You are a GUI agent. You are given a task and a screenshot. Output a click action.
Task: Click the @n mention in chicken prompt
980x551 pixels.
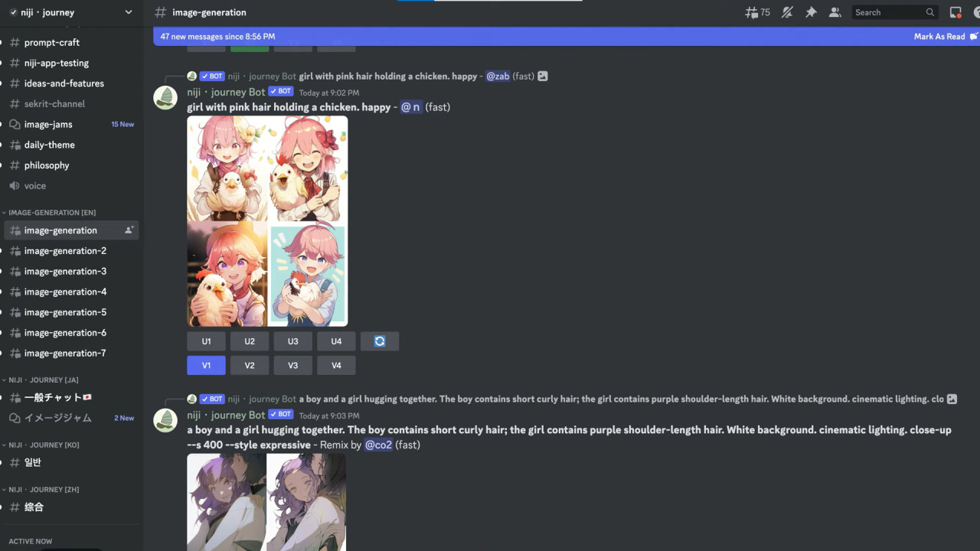point(410,107)
